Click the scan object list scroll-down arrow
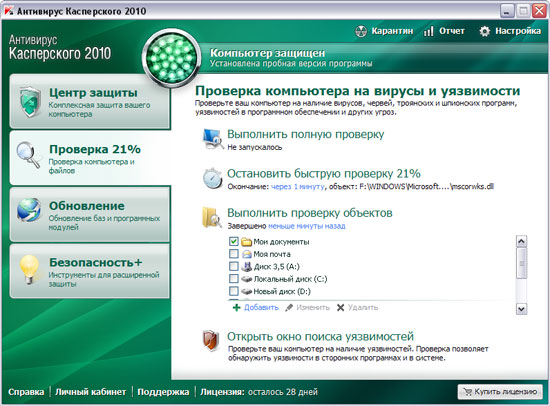 pyautogui.click(x=521, y=309)
